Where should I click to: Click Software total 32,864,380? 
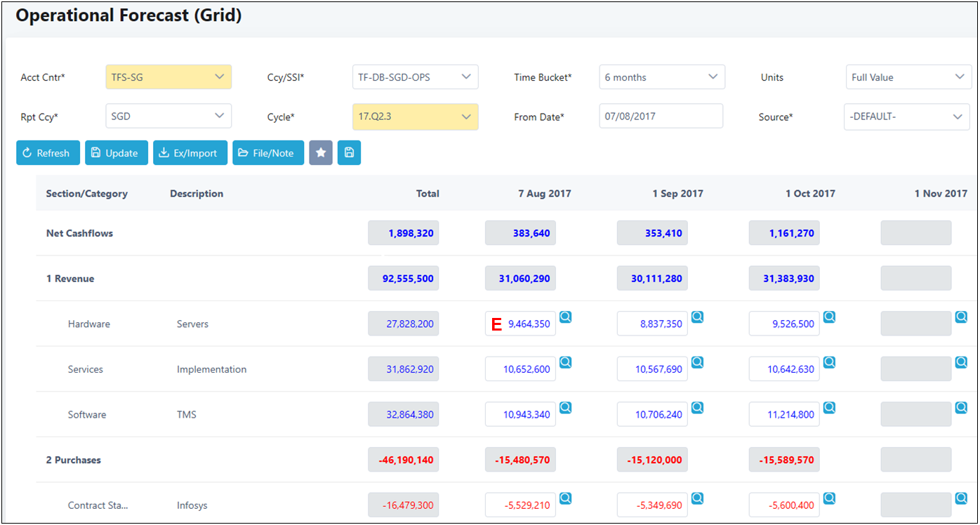(x=404, y=414)
